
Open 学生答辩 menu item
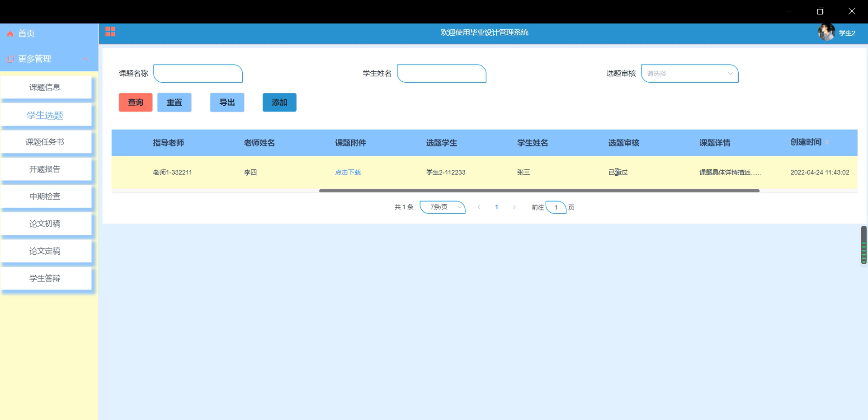(46, 278)
